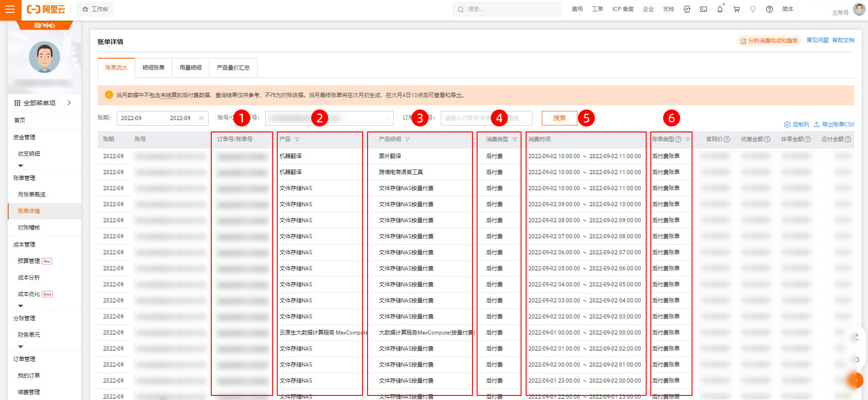Launch Cloud Shell terminal icon

[703, 9]
